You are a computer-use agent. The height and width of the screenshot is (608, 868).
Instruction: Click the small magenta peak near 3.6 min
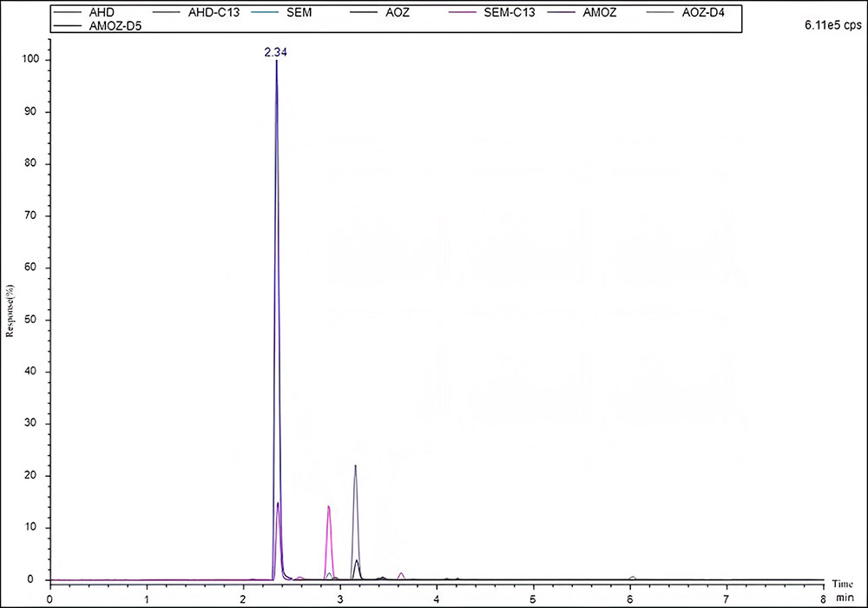tap(401, 574)
